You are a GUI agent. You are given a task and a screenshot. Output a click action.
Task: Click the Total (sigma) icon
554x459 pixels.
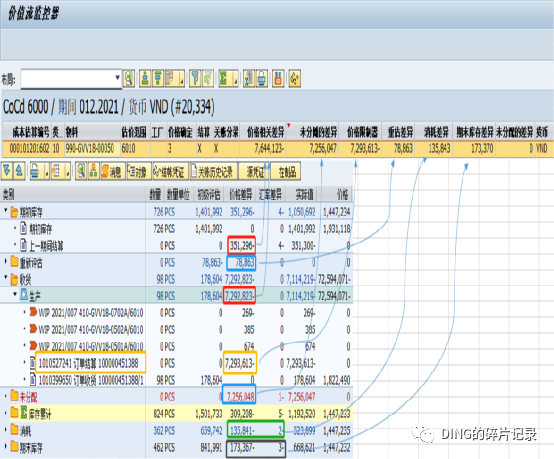click(x=224, y=78)
